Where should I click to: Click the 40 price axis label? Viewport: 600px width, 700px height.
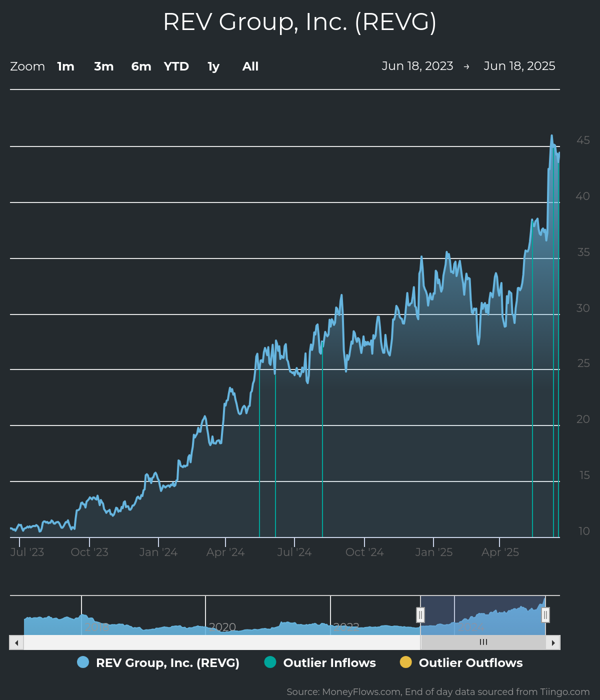(583, 196)
